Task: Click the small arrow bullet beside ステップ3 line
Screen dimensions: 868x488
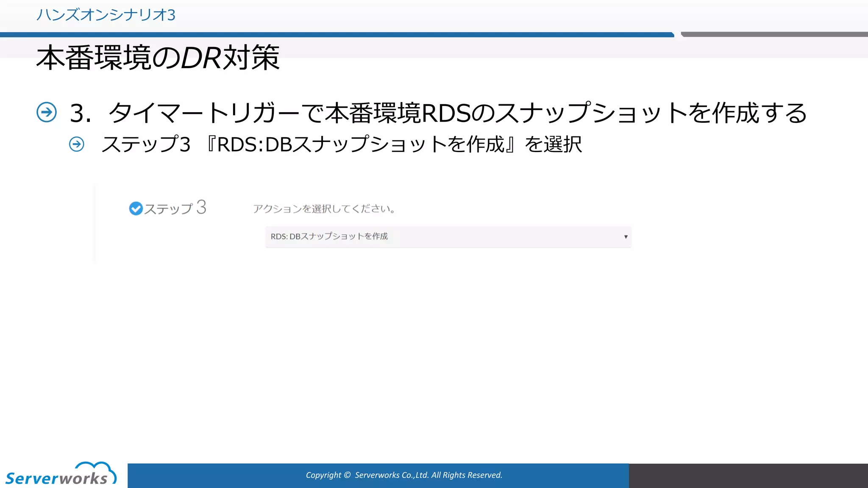Action: (77, 144)
